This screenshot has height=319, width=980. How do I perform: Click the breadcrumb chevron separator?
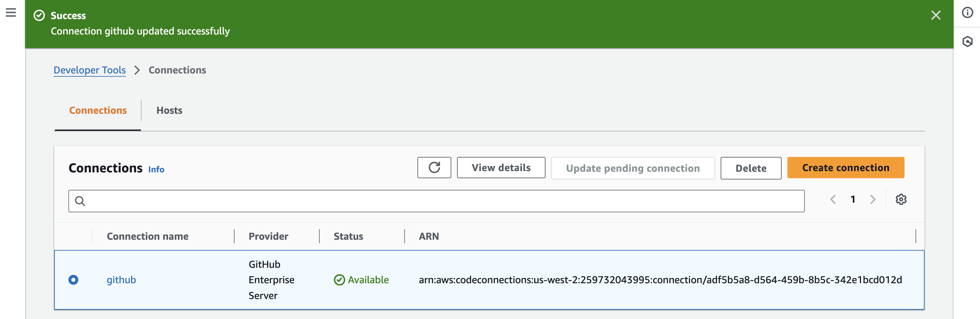pyautogui.click(x=137, y=70)
